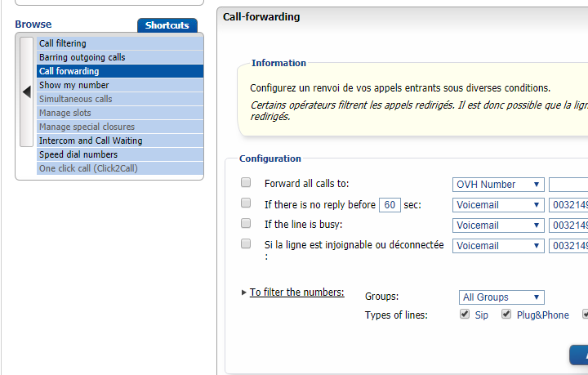Viewport: 588px width, 375px height.
Task: Tick the 'If there is no reply' checkbox
Action: click(x=246, y=203)
